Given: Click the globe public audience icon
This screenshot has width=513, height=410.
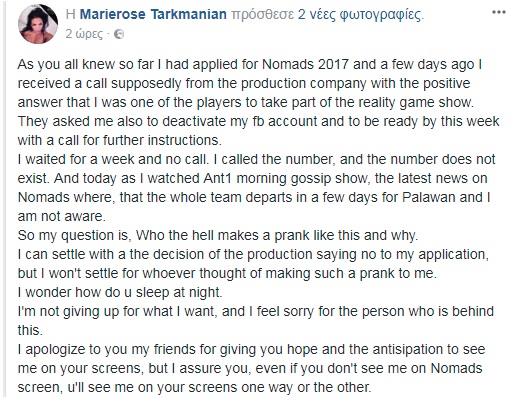Looking at the screenshot, I should [119, 34].
